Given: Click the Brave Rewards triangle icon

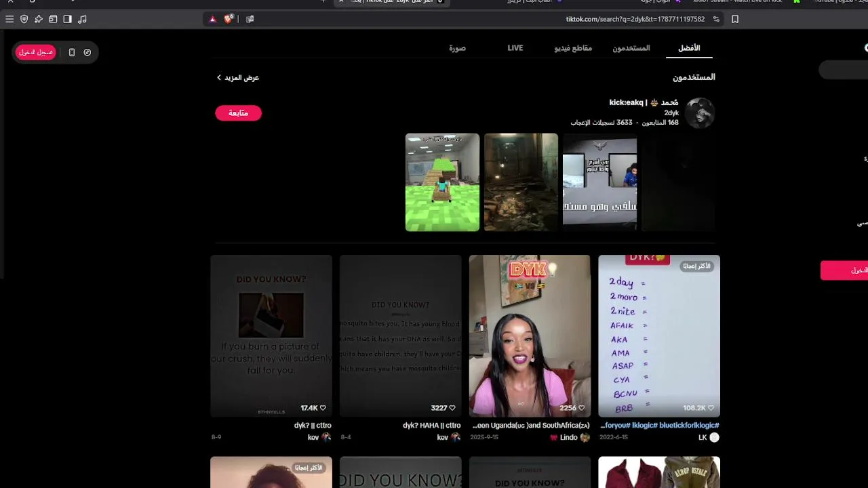Looking at the screenshot, I should click(212, 19).
